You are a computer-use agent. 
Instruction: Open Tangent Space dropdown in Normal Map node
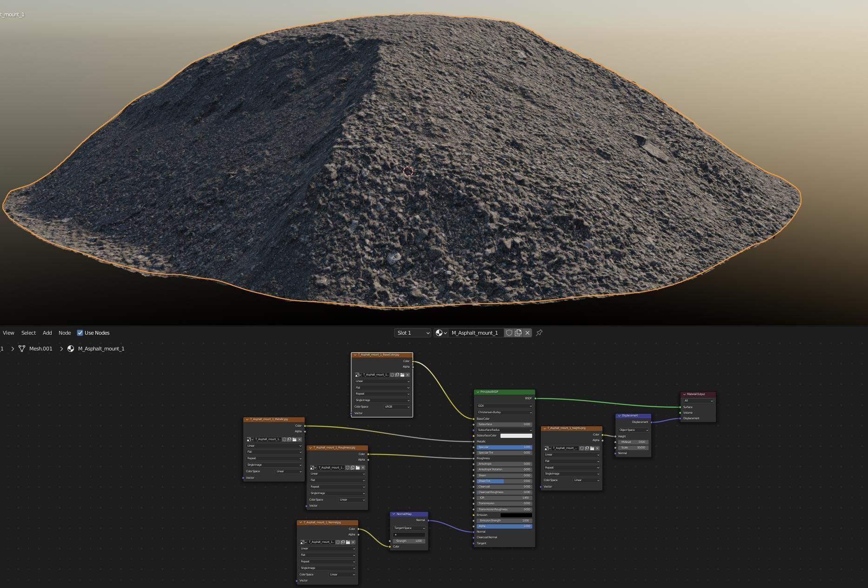(x=409, y=528)
